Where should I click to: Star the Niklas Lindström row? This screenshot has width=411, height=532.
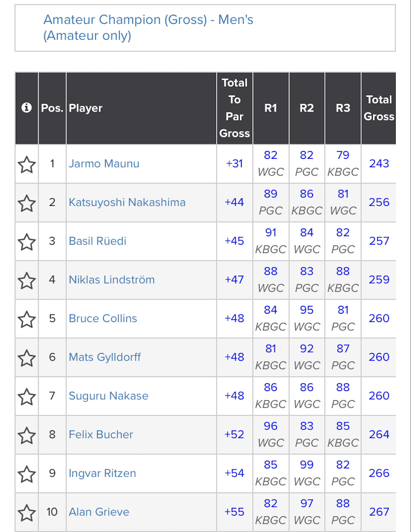point(26,280)
